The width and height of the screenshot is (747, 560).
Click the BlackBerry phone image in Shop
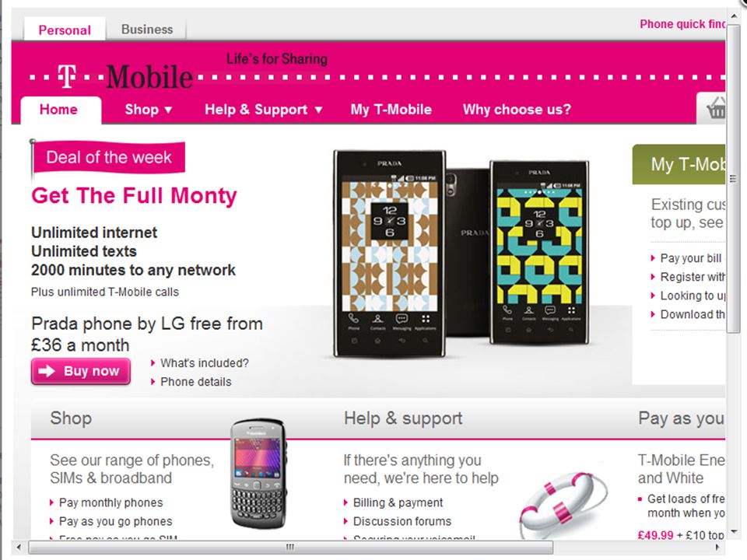point(258,474)
